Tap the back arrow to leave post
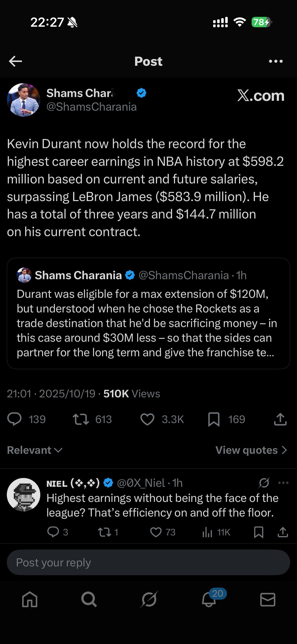Viewport: 297px width, 644px height. point(15,61)
